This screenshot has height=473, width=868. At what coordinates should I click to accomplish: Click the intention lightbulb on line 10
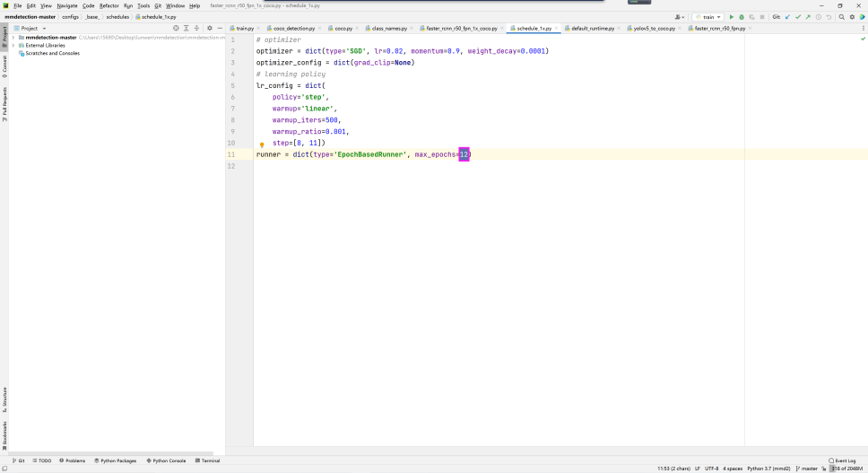tap(262, 145)
